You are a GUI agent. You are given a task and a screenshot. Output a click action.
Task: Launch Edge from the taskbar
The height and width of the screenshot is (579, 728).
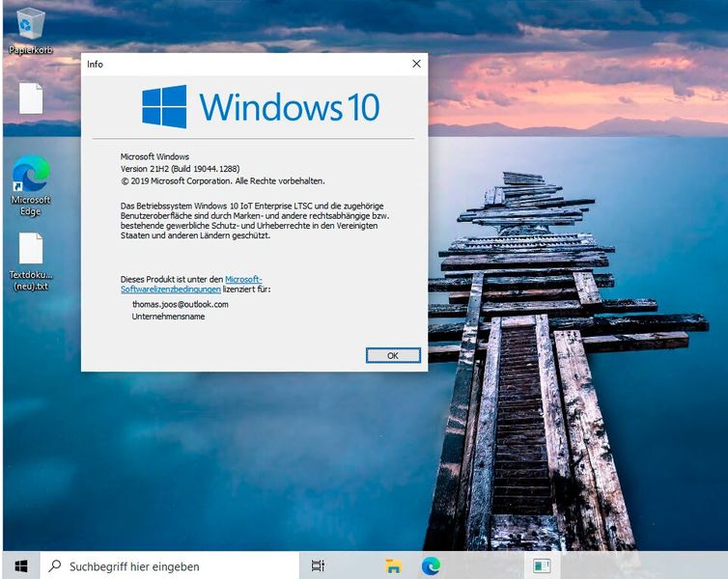[x=431, y=566]
